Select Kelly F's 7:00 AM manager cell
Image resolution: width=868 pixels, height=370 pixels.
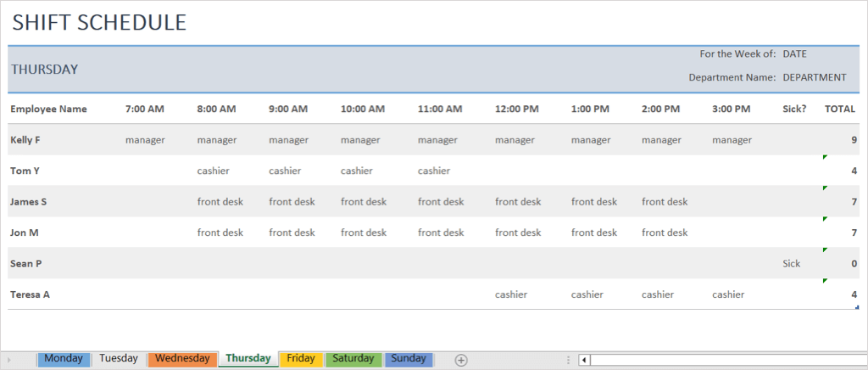(145, 139)
